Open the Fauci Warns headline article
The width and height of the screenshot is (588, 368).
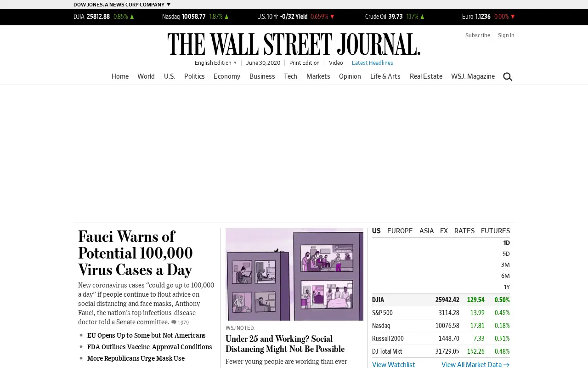(135, 253)
